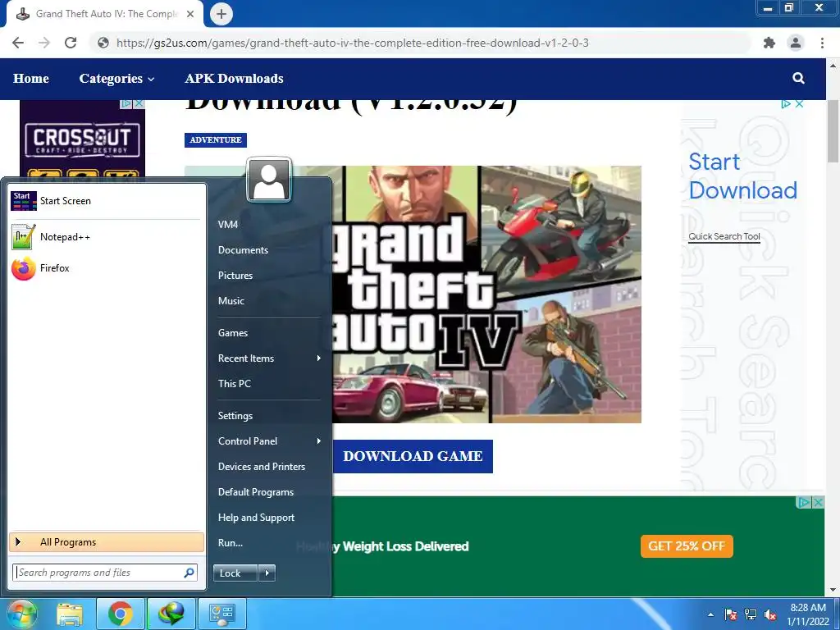Image resolution: width=840 pixels, height=630 pixels.
Task: Reload the page with refresh icon
Action: [x=71, y=43]
